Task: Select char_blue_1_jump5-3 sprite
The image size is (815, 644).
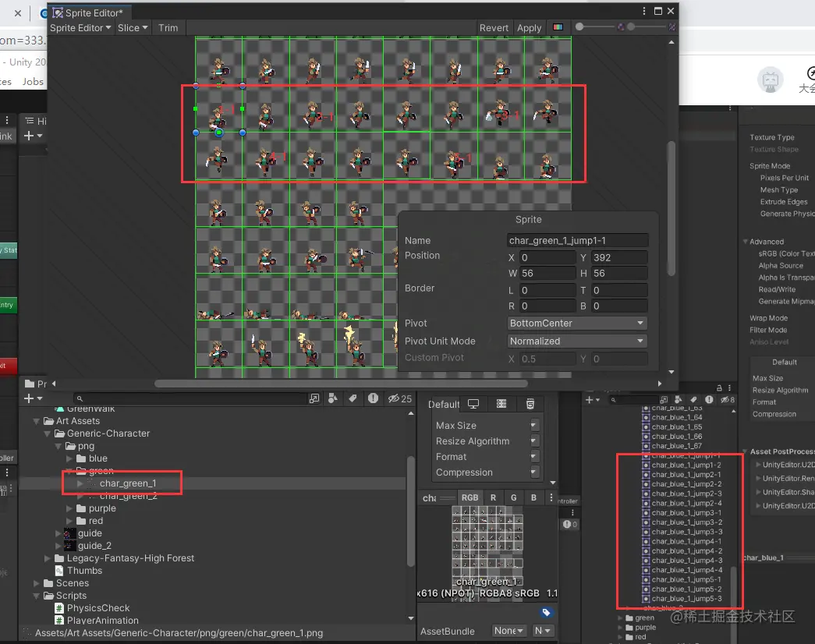Action: tap(686, 599)
